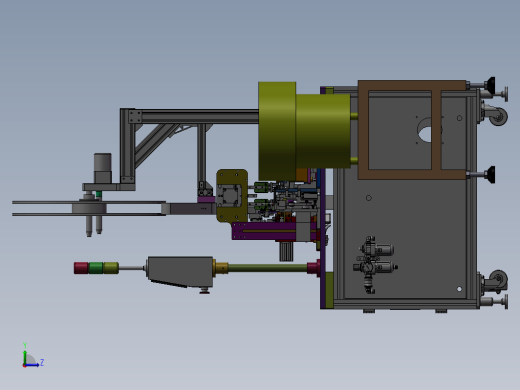
Task: Select the gray motor above the conveyor
Action: (x=103, y=168)
